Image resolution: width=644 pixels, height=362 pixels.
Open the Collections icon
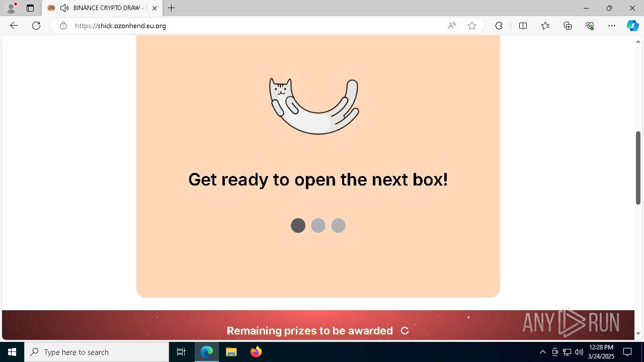568,26
